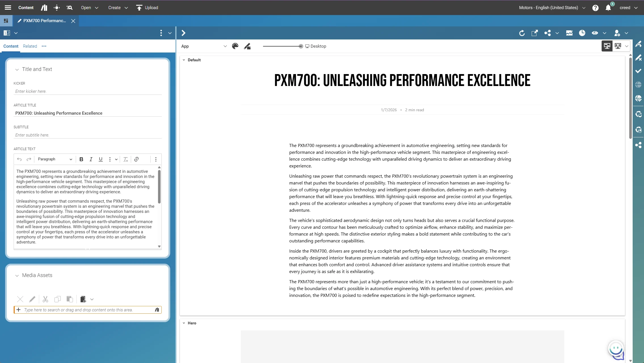Click the reload preview icon

click(x=522, y=33)
